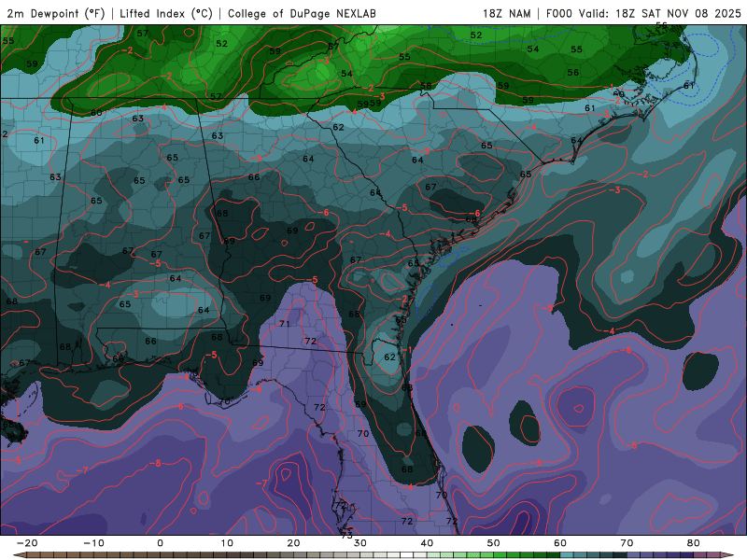Screen dimensions: 747x560
Task: Click 'College of DuPage NEXLAB' in header
Action: pyautogui.click(x=302, y=14)
